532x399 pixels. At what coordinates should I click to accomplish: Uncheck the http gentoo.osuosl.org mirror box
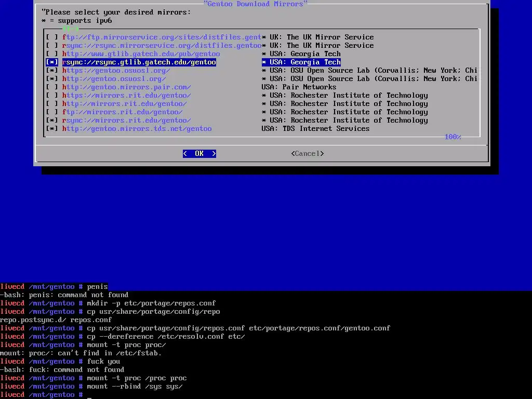(52, 79)
